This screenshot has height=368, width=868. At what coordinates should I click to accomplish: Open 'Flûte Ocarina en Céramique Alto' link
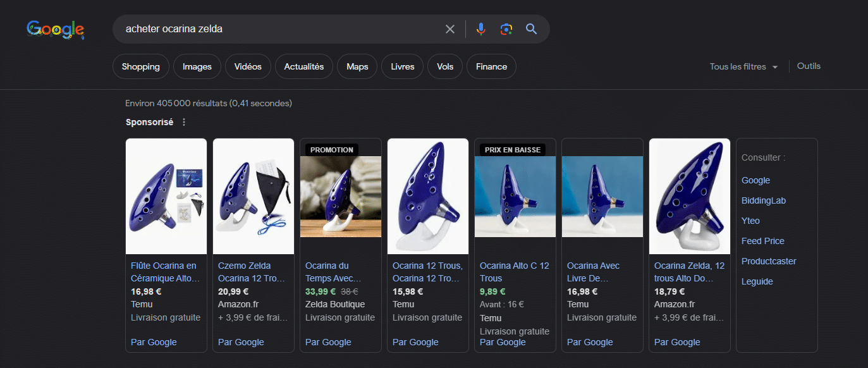[166, 272]
